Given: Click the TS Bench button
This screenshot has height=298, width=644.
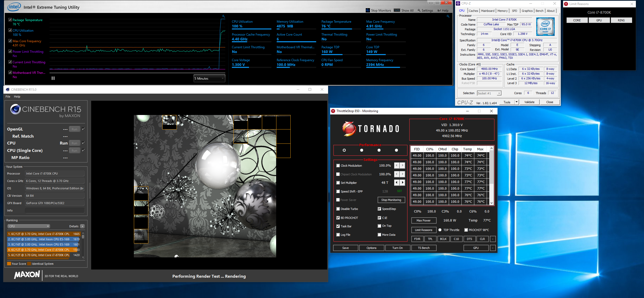Looking at the screenshot, I should tap(423, 248).
